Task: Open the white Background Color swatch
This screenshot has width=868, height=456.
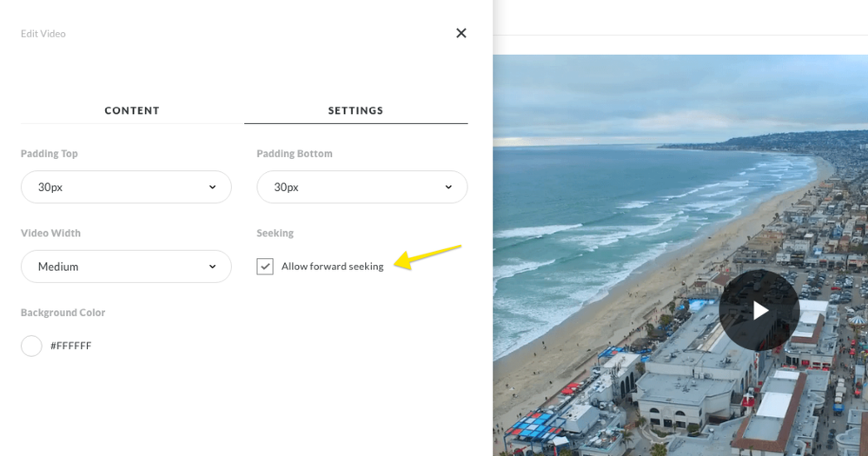Action: tap(31, 346)
